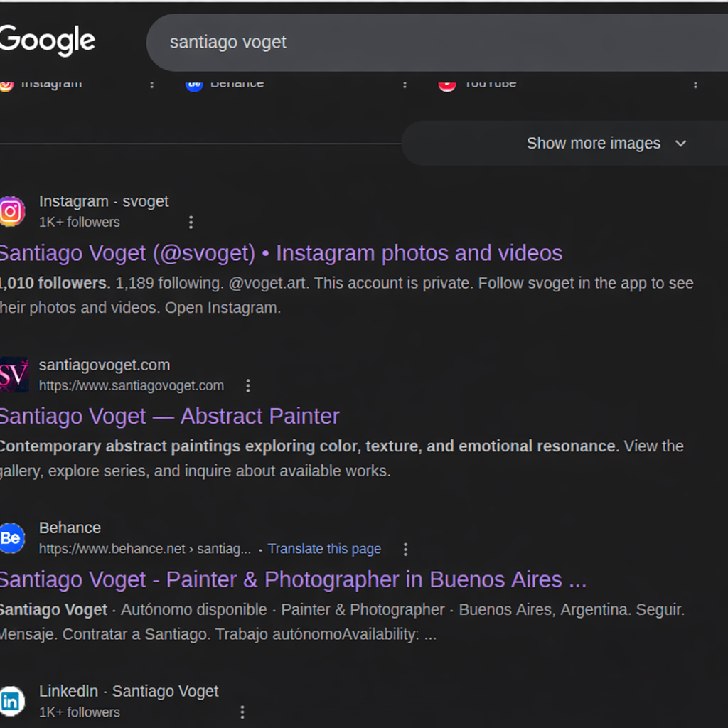Open the three-dot menu on the santiagovoget.com result
The image size is (728, 728).
point(247,385)
